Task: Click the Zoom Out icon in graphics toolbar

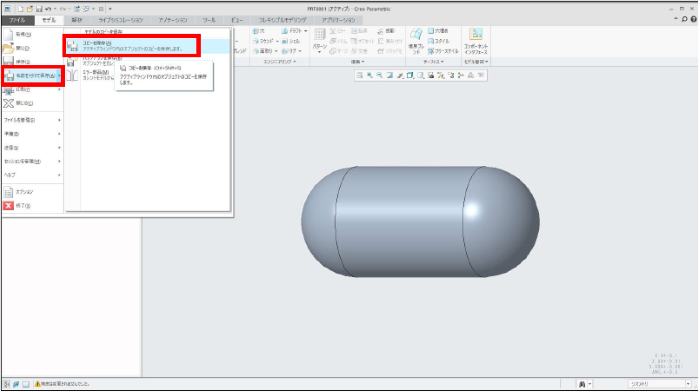Action: [x=379, y=75]
